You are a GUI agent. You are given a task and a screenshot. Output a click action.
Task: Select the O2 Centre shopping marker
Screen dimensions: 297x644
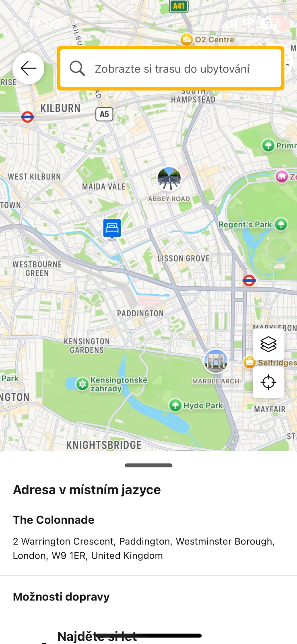187,39
